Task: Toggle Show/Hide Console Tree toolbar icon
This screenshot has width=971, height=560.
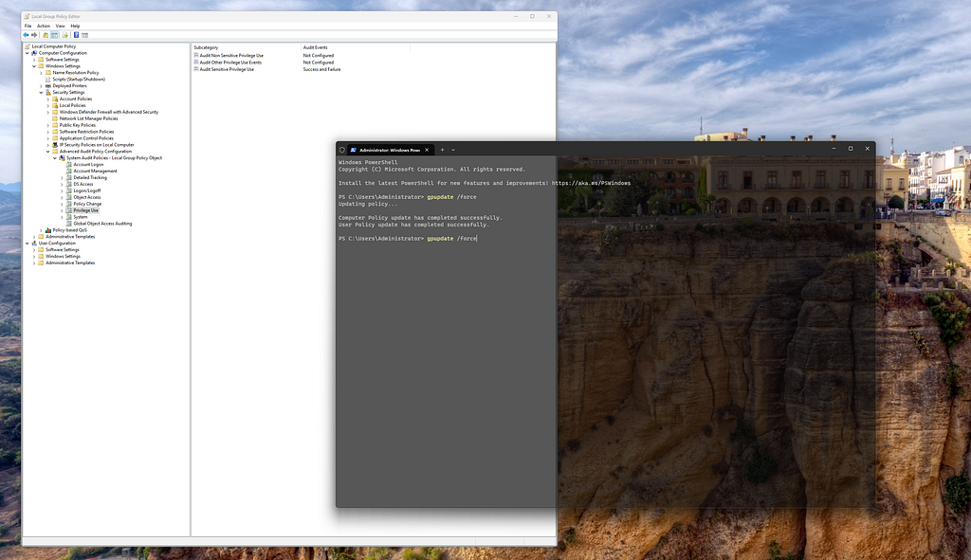Action: [54, 35]
